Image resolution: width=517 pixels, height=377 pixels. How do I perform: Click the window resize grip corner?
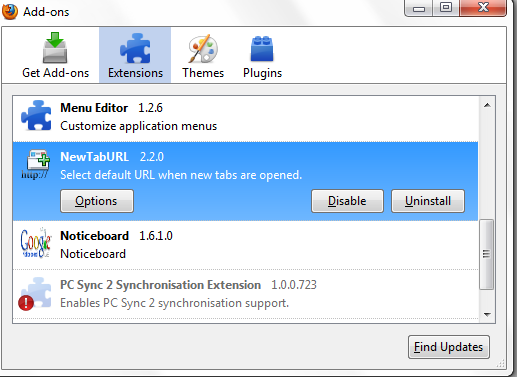pyautogui.click(x=501, y=364)
